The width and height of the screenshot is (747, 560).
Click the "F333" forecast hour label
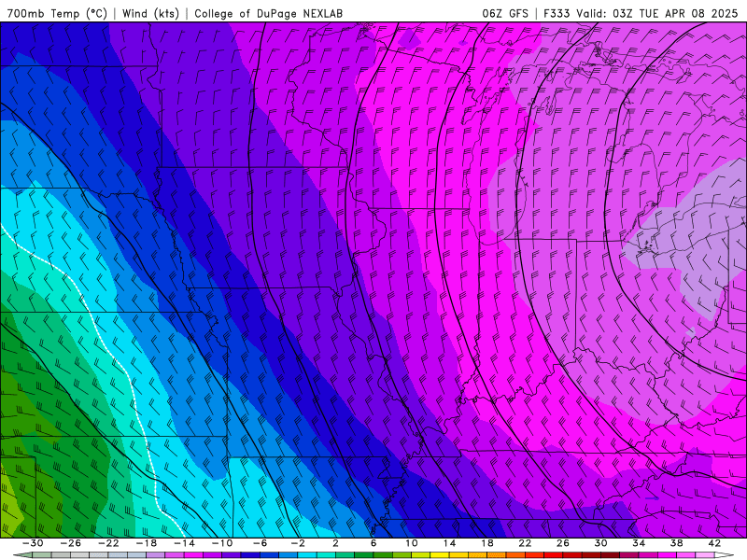pyautogui.click(x=557, y=13)
